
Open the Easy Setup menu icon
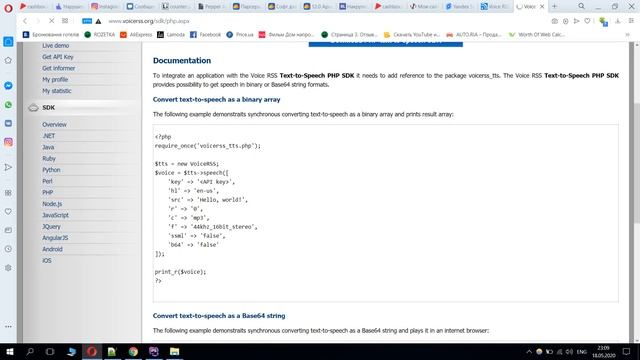631,21
